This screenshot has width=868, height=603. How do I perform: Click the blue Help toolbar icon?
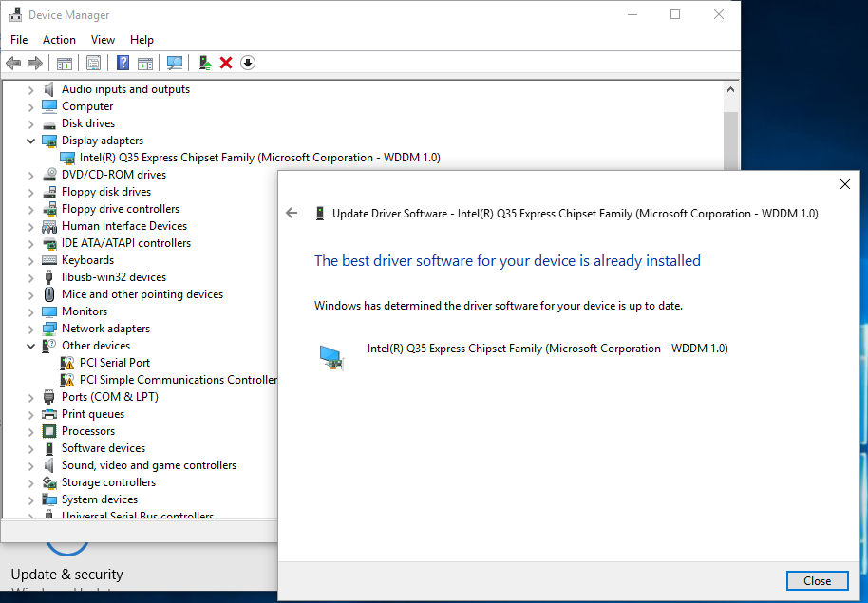point(123,63)
